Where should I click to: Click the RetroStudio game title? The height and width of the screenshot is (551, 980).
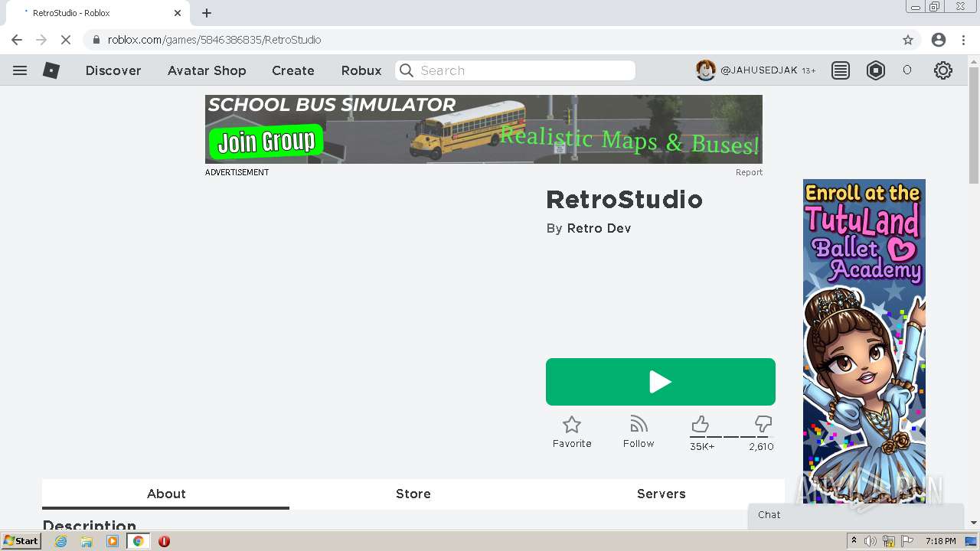click(x=624, y=200)
